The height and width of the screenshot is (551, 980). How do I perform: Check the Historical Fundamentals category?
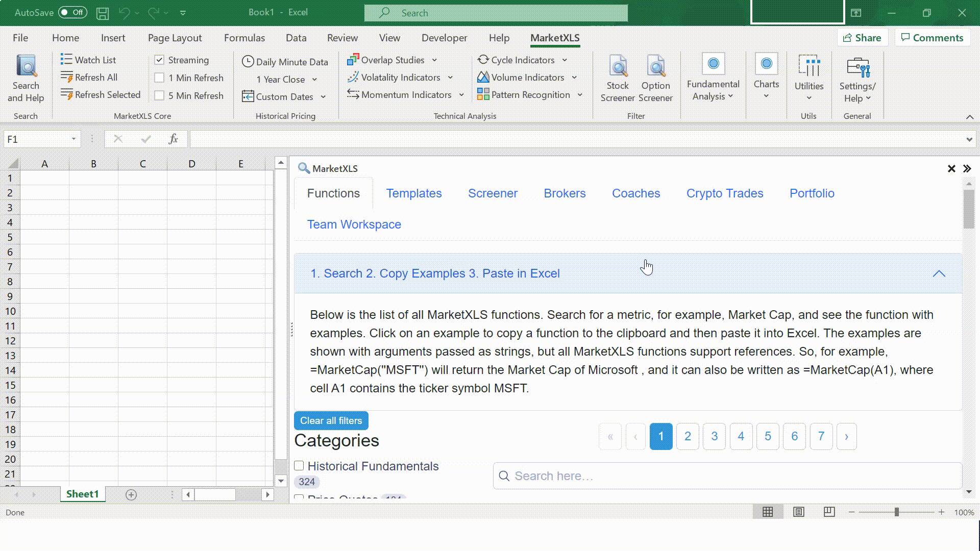(x=299, y=465)
